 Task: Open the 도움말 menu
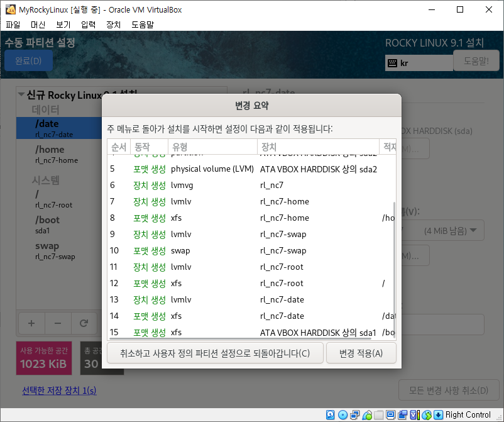[143, 25]
